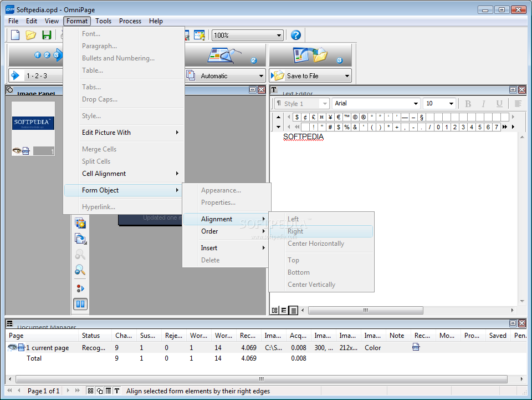532x400 pixels.
Task: Click the zone template icon with star
Action: (80, 223)
